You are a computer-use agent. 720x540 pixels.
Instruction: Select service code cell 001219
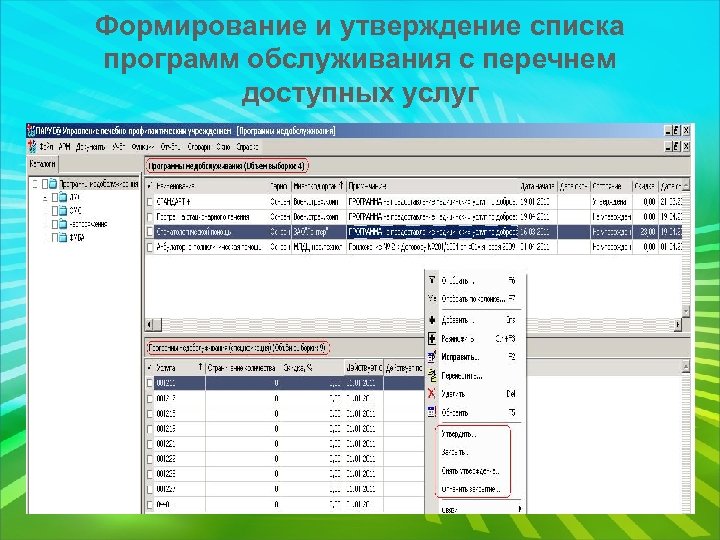[x=180, y=429]
